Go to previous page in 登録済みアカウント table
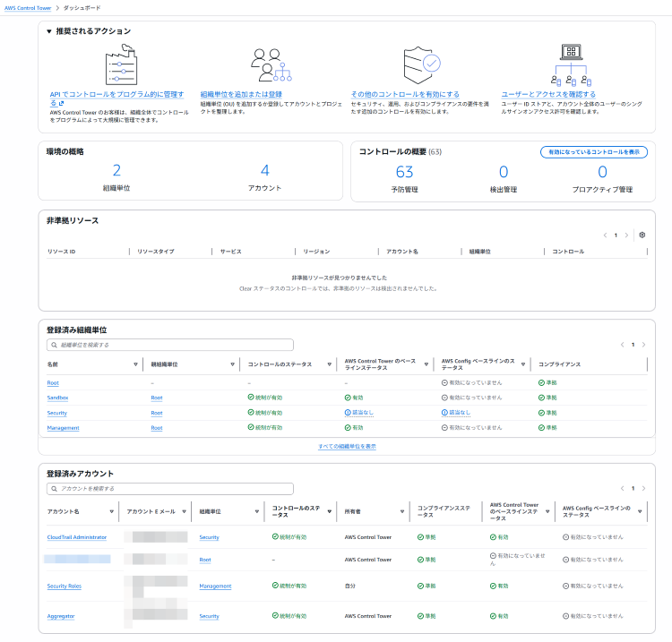672x642 pixels. pyautogui.click(x=623, y=489)
